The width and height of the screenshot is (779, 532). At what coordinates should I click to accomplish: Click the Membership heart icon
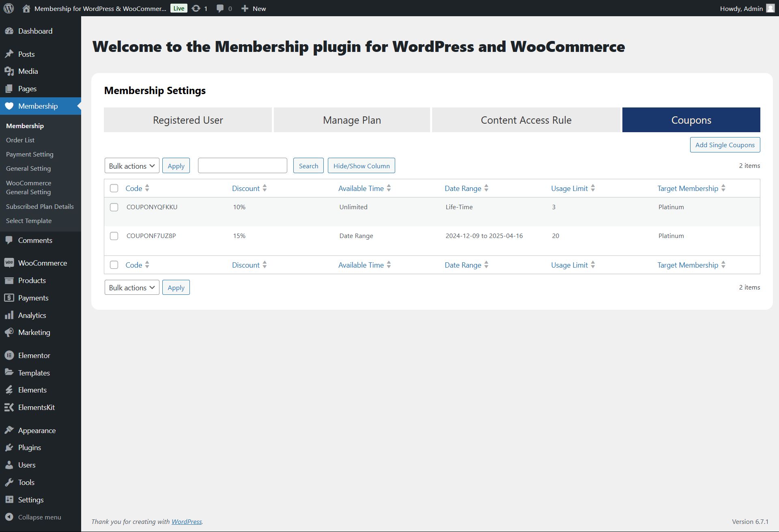click(x=9, y=106)
